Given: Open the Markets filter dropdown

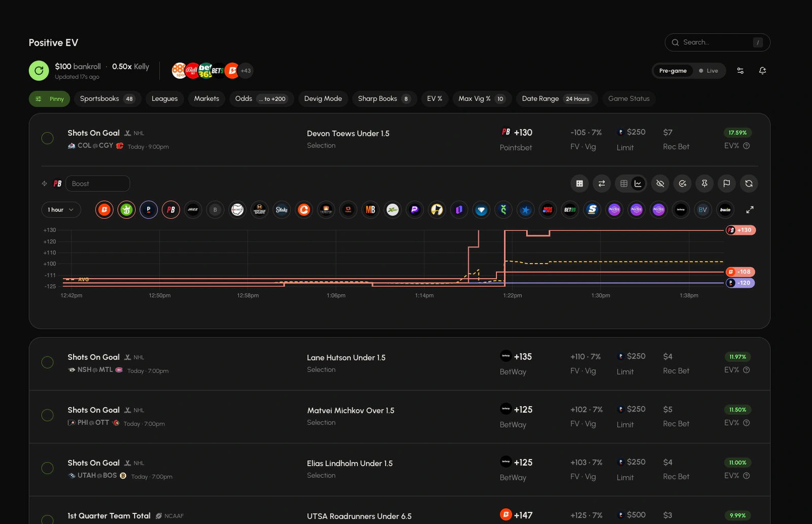Looking at the screenshot, I should point(207,98).
